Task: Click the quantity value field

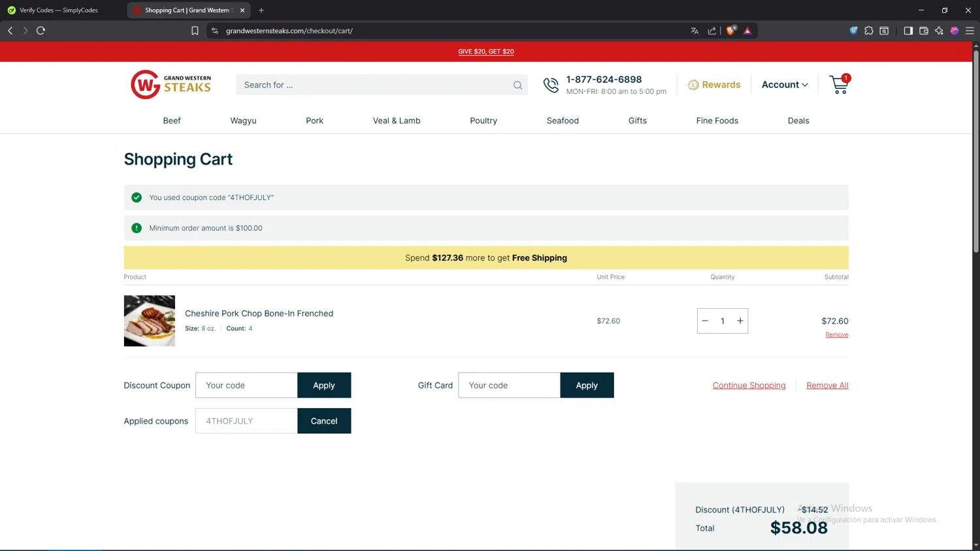Action: point(723,321)
